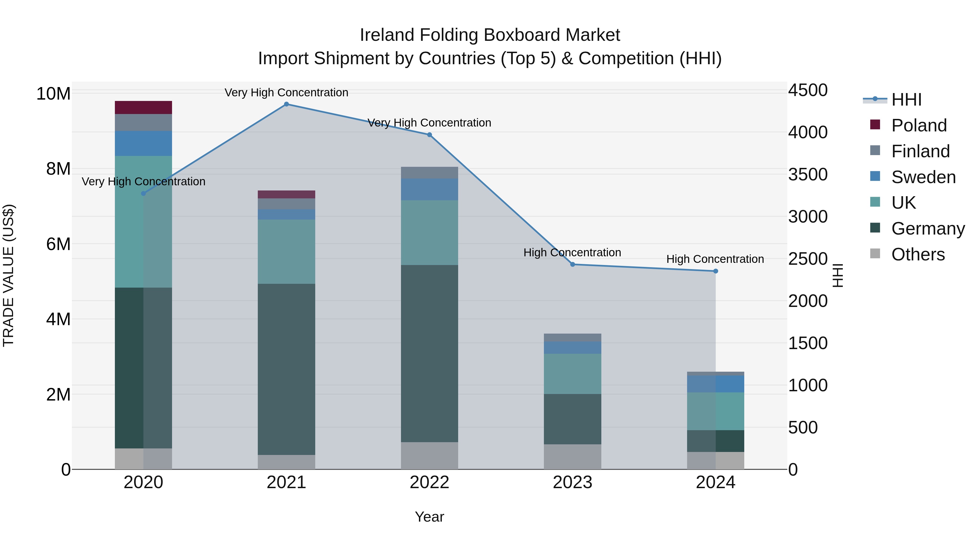Viewport: 980px width, 551px height.
Task: Click the 'High Concentration' label above 2024
Action: 715,259
